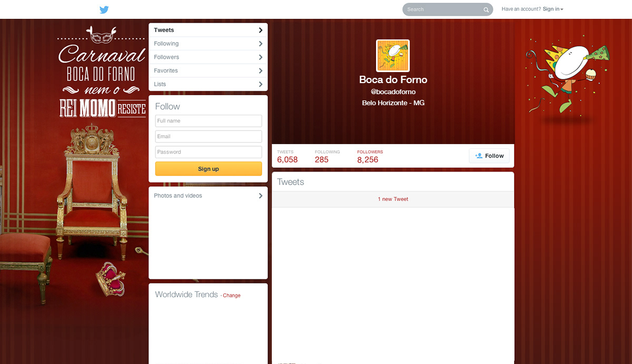Click the Twitter bird logo
Image resolution: width=632 pixels, height=364 pixels.
coord(104,9)
